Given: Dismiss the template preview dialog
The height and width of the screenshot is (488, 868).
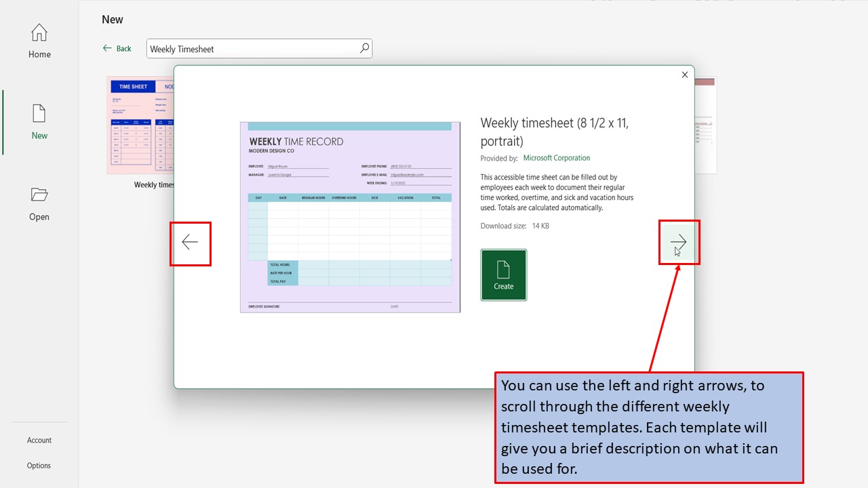Looking at the screenshot, I should [684, 75].
